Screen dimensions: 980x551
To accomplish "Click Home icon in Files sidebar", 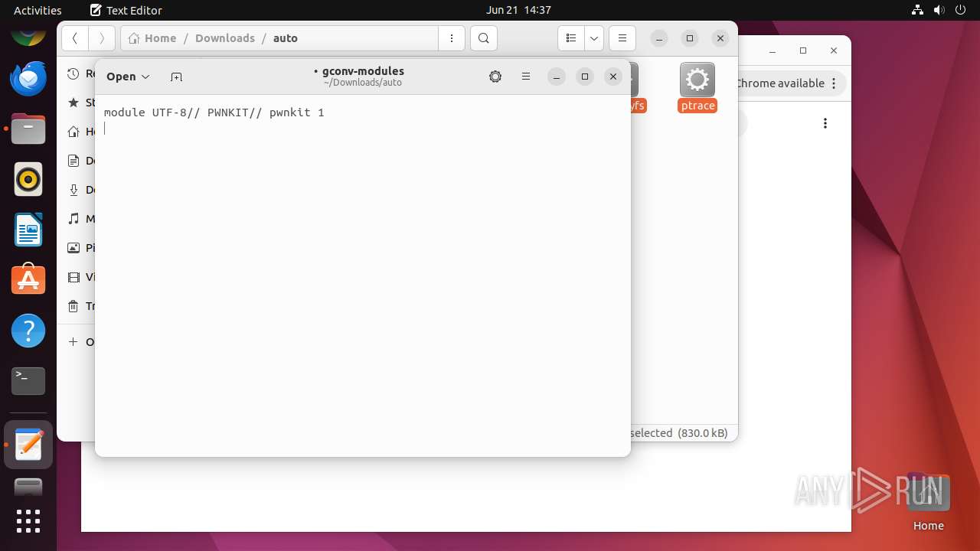I will click(x=73, y=132).
